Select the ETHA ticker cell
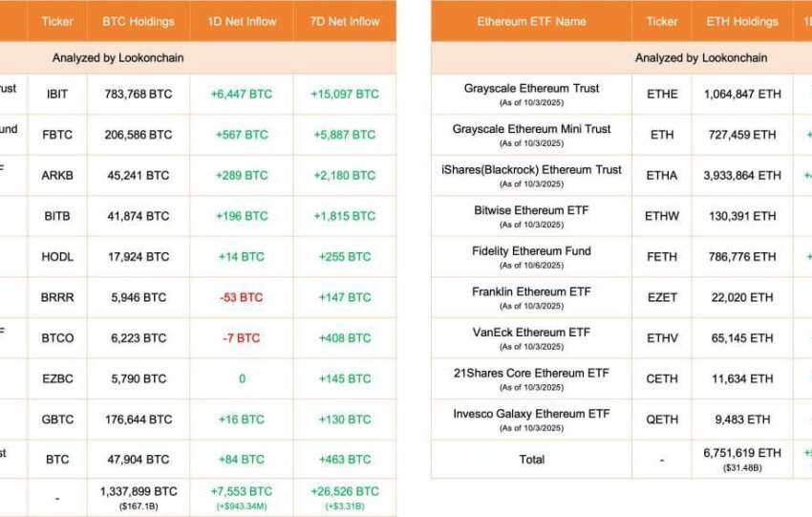This screenshot has width=812, height=517. tap(661, 176)
